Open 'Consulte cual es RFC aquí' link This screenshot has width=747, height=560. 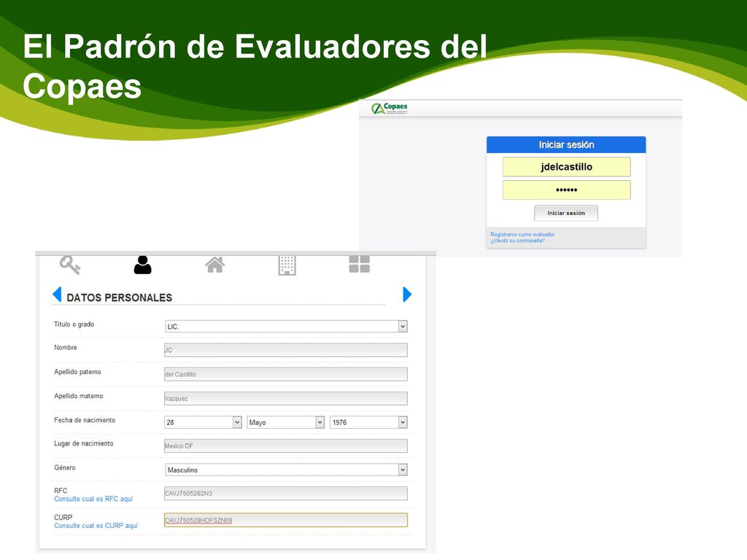(x=93, y=499)
